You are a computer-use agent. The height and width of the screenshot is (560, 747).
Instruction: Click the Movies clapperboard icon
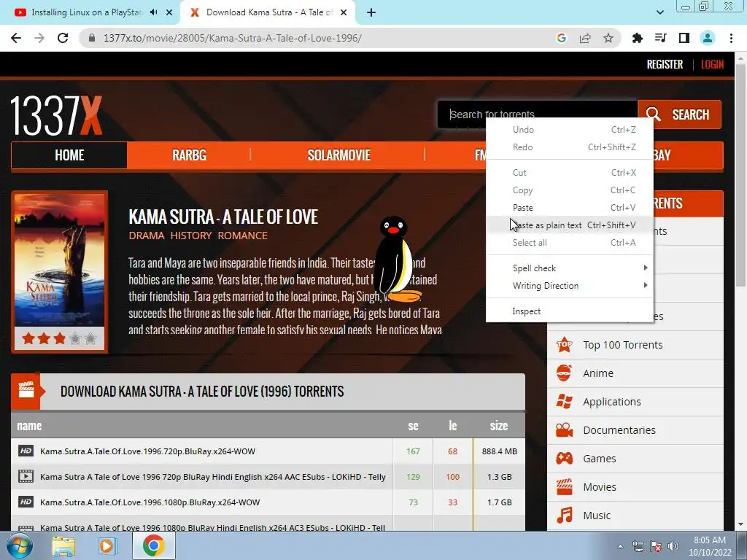point(565,486)
